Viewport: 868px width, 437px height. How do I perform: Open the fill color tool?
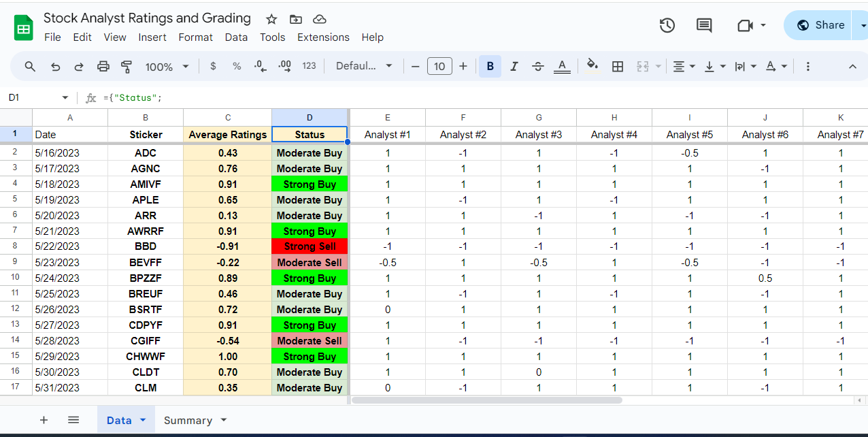[x=592, y=66]
